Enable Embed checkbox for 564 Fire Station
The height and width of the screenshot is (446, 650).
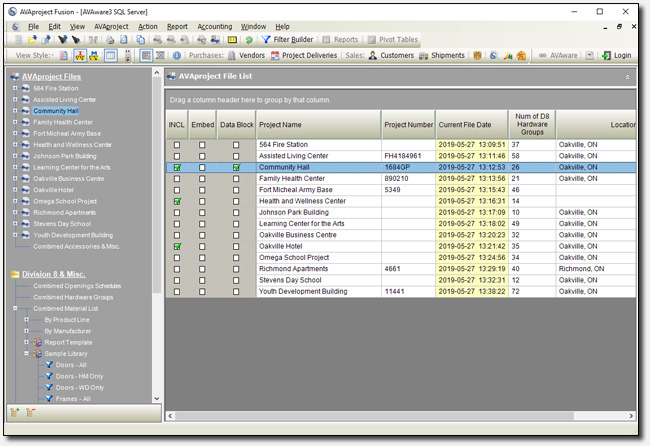[203, 146]
